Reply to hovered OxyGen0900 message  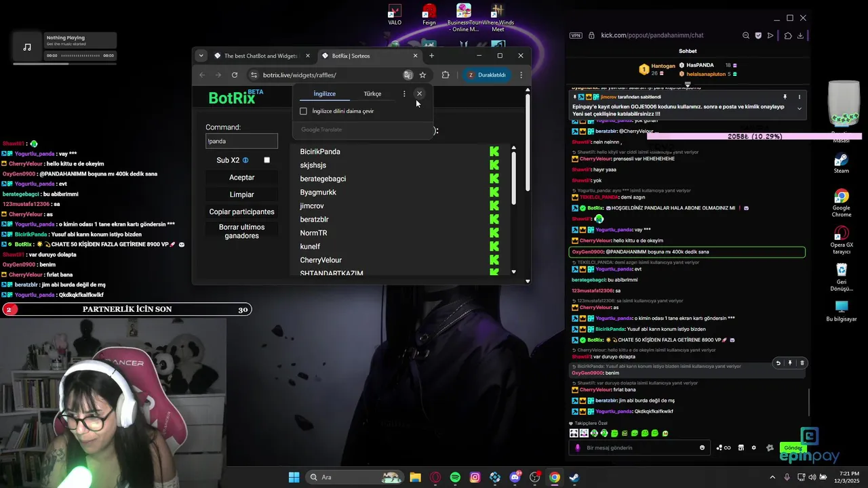[x=778, y=363]
